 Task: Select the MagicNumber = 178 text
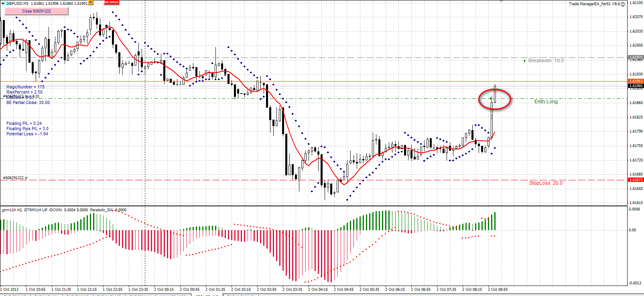[25, 87]
